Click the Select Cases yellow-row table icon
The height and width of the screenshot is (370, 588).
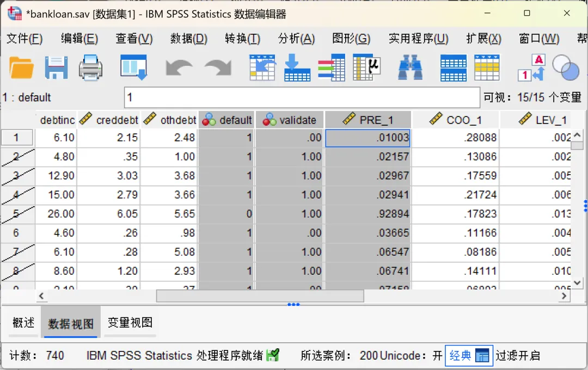point(487,68)
